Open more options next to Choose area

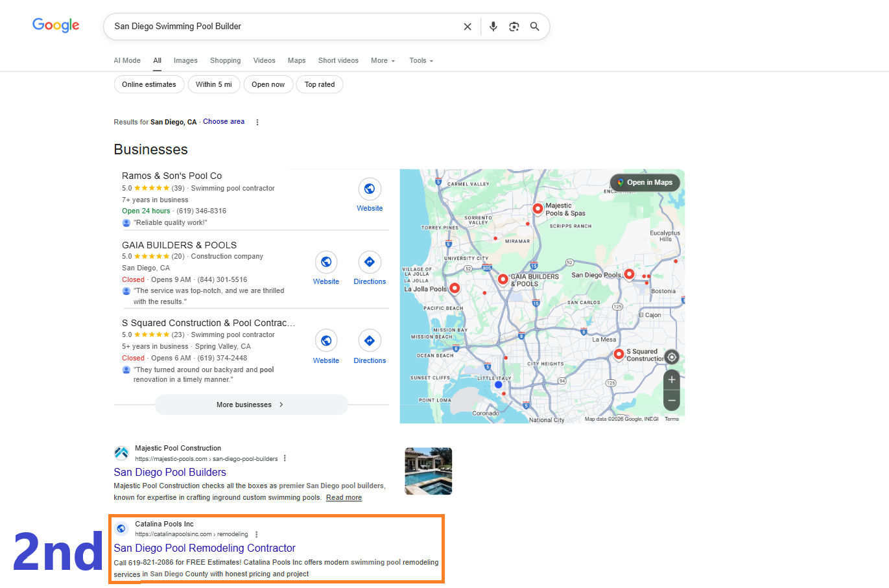(x=257, y=122)
